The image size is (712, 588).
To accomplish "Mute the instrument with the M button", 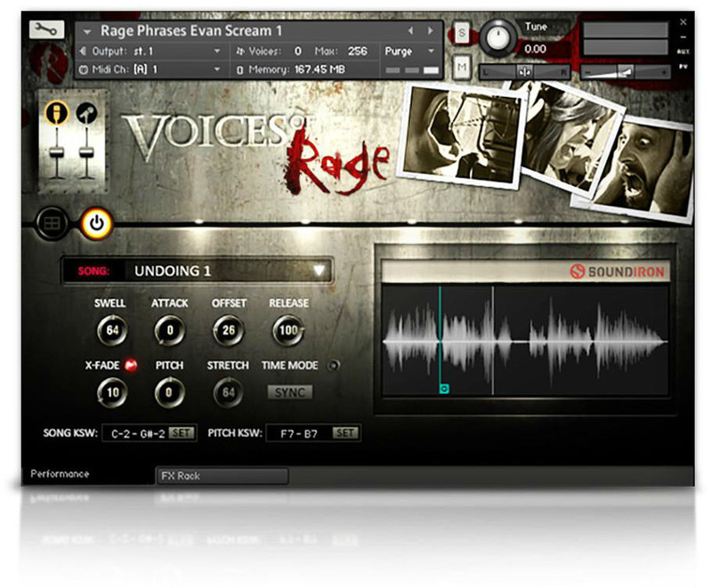I will pyautogui.click(x=462, y=67).
